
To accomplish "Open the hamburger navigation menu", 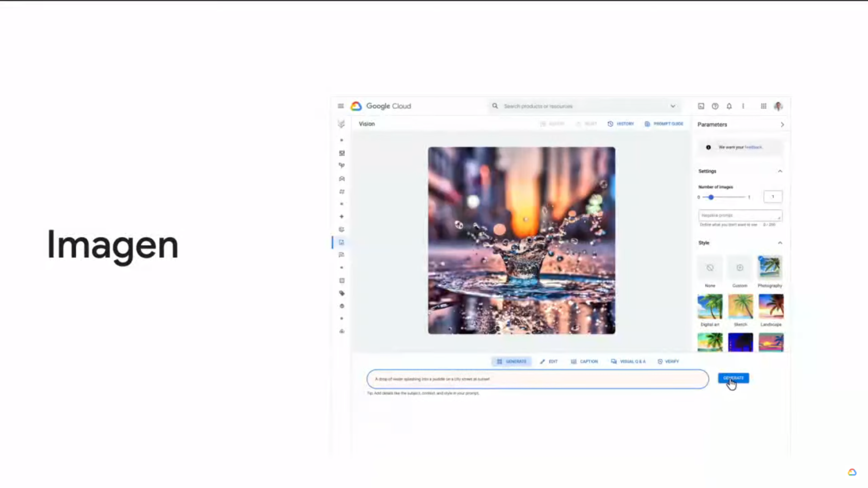I will click(x=340, y=106).
